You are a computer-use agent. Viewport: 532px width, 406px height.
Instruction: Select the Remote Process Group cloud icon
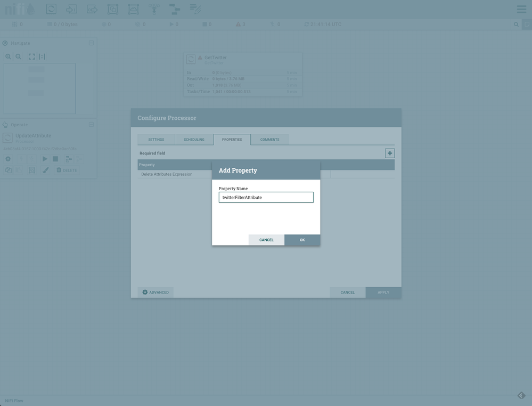pos(133,9)
